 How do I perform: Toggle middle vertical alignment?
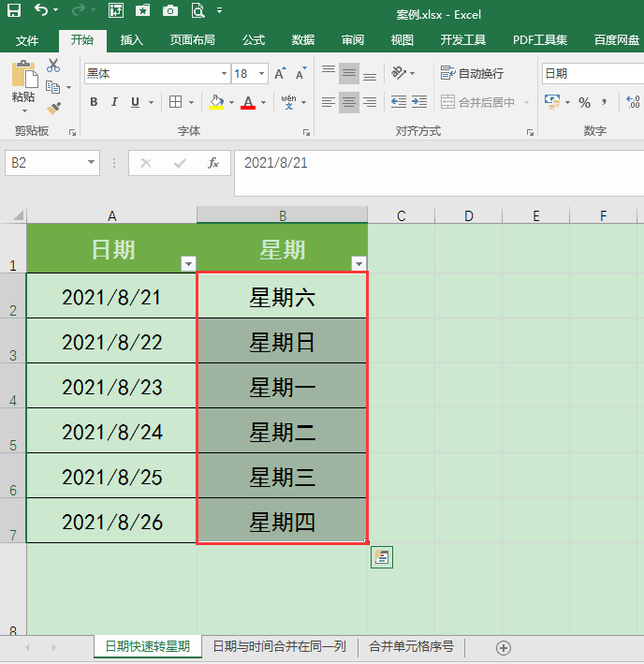[x=348, y=73]
